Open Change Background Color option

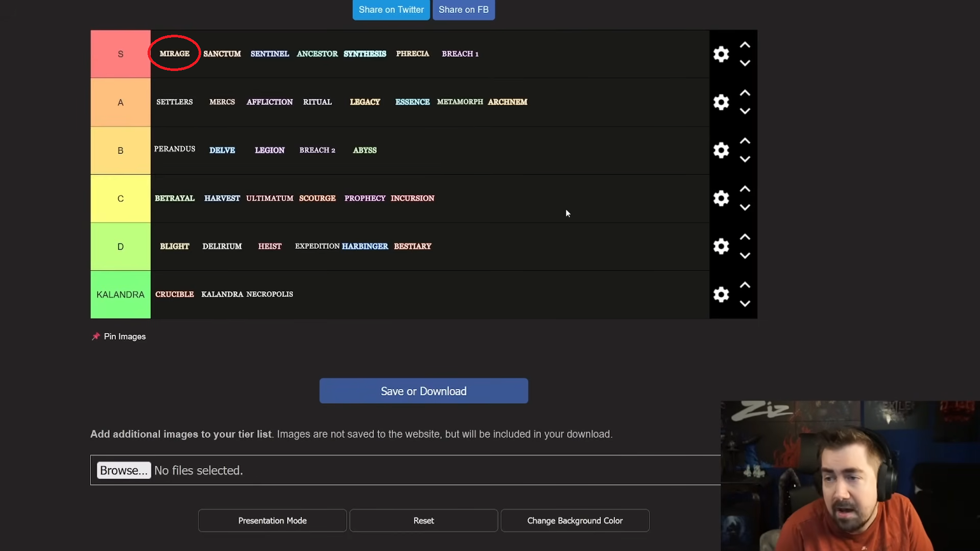click(575, 520)
